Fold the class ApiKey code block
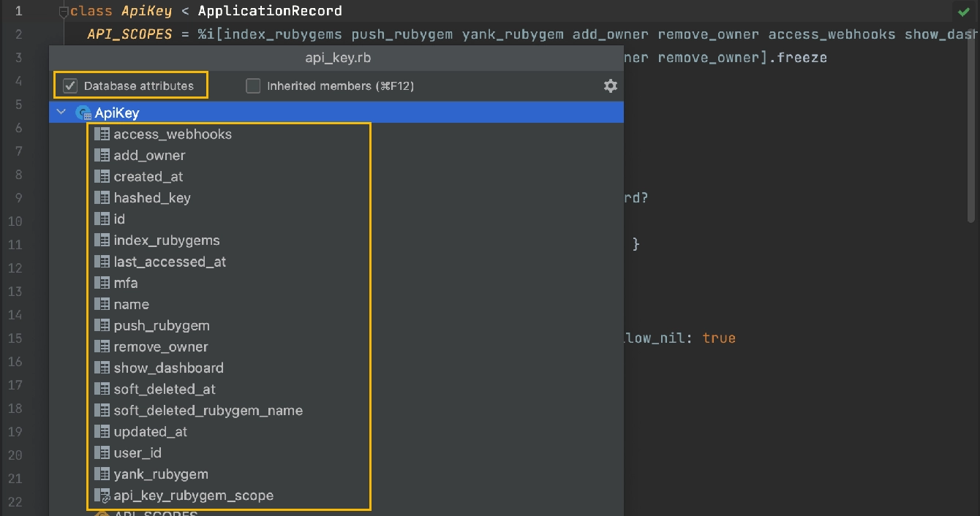This screenshot has height=516, width=980. 63,12
